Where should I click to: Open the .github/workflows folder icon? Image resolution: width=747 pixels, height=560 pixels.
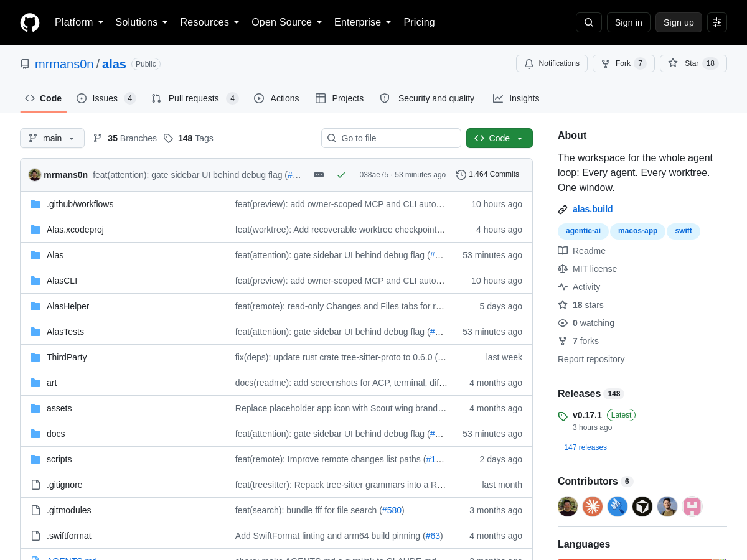coord(35,204)
